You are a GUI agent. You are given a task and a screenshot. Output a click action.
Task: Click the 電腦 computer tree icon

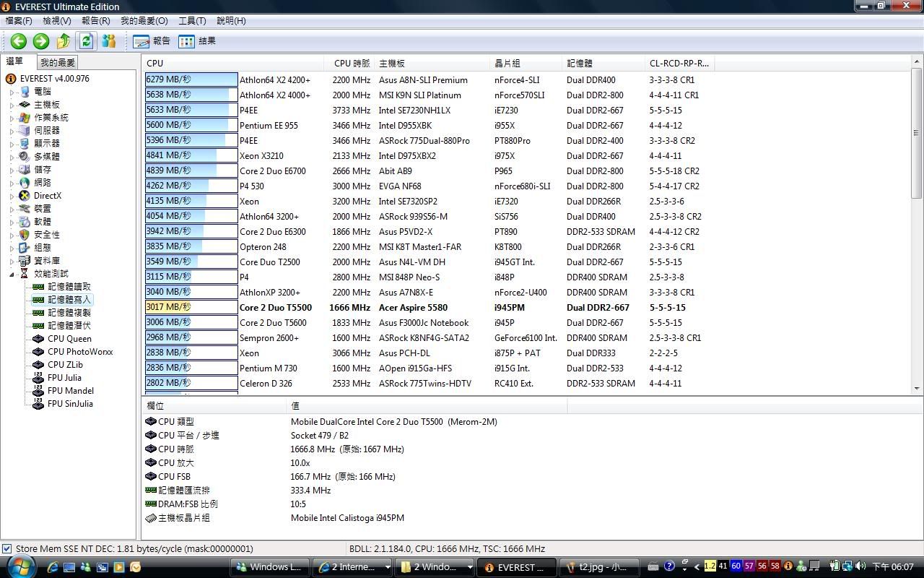25,92
